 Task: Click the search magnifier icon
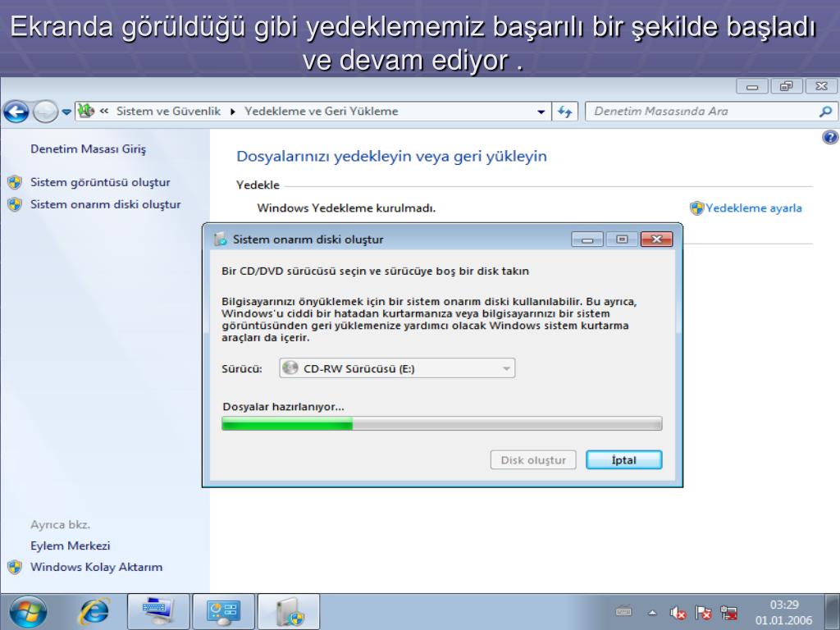pyautogui.click(x=825, y=112)
